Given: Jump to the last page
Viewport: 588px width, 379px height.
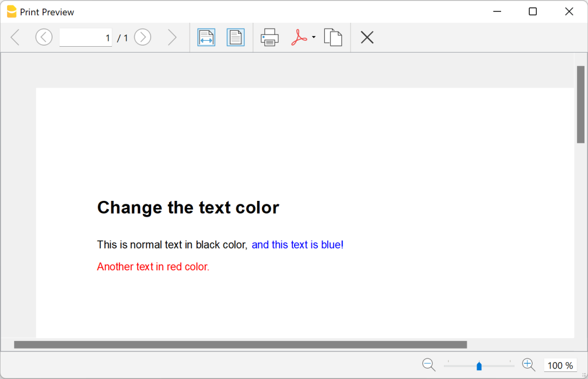Looking at the screenshot, I should click(x=172, y=37).
